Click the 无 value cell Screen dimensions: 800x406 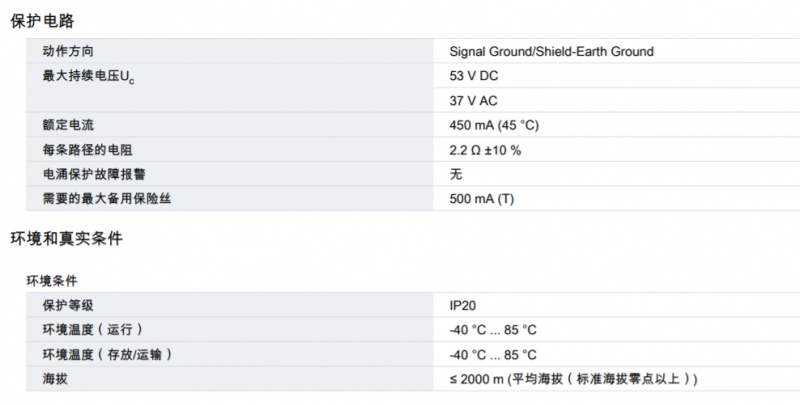coord(456,174)
